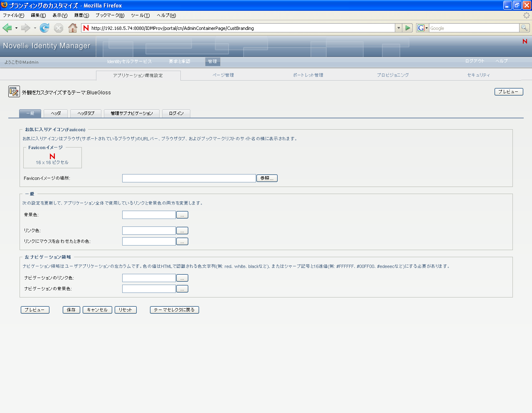This screenshot has width=532, height=413.
Task: Open the color picker for リンクにマウスを合わせたときの色
Action: tap(182, 241)
